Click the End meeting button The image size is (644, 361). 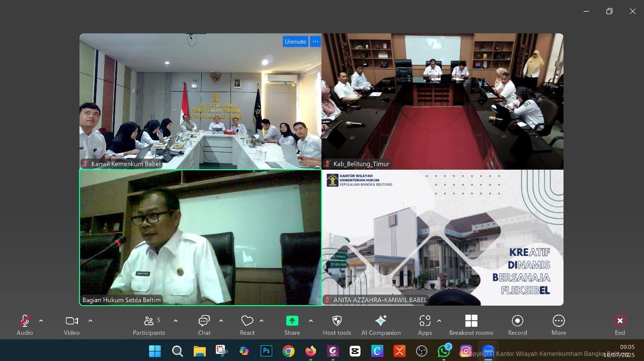(620, 321)
